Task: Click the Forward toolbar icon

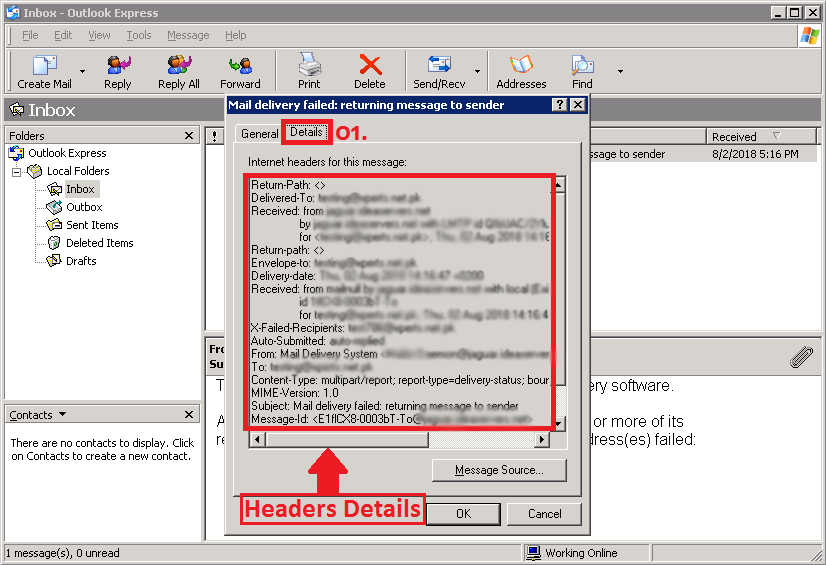Action: pyautogui.click(x=240, y=65)
